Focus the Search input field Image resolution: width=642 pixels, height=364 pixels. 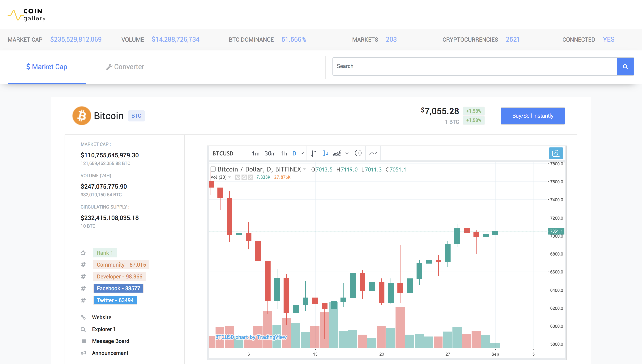click(474, 66)
